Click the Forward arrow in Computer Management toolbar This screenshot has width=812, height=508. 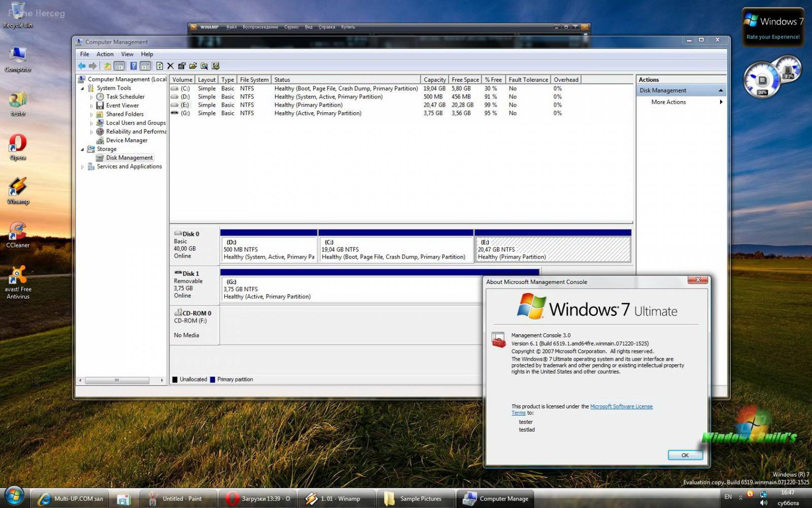(92, 66)
